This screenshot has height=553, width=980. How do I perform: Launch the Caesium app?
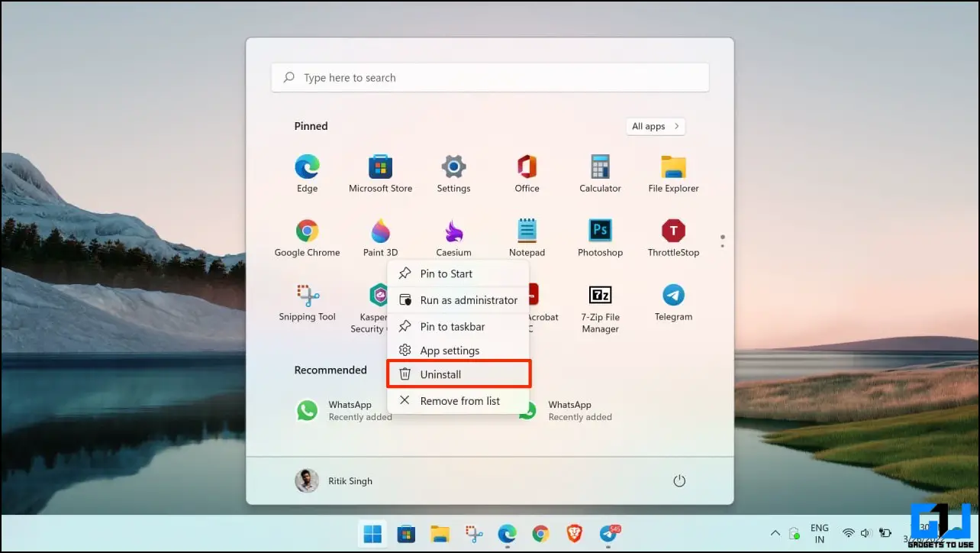point(453,238)
